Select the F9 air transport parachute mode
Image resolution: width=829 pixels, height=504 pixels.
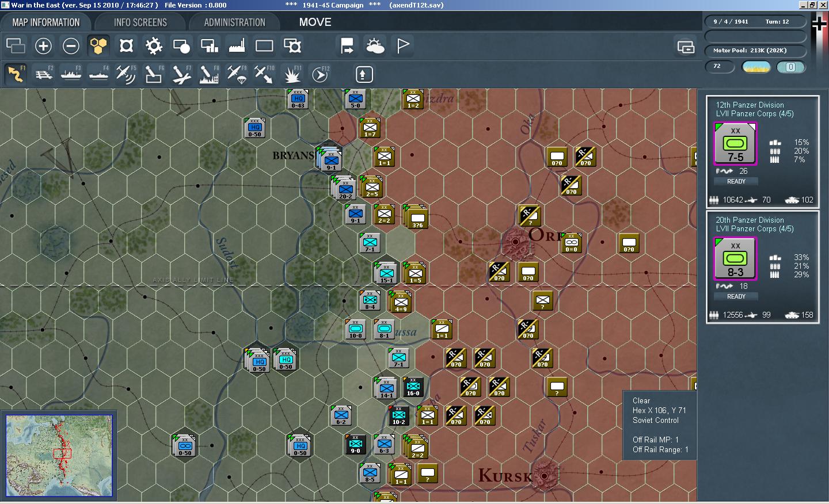coord(237,74)
